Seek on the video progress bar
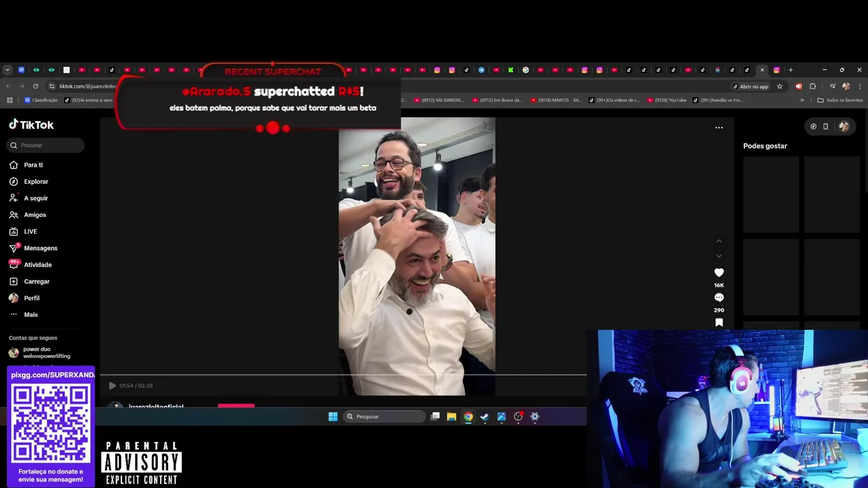This screenshot has height=488, width=868. (x=343, y=374)
